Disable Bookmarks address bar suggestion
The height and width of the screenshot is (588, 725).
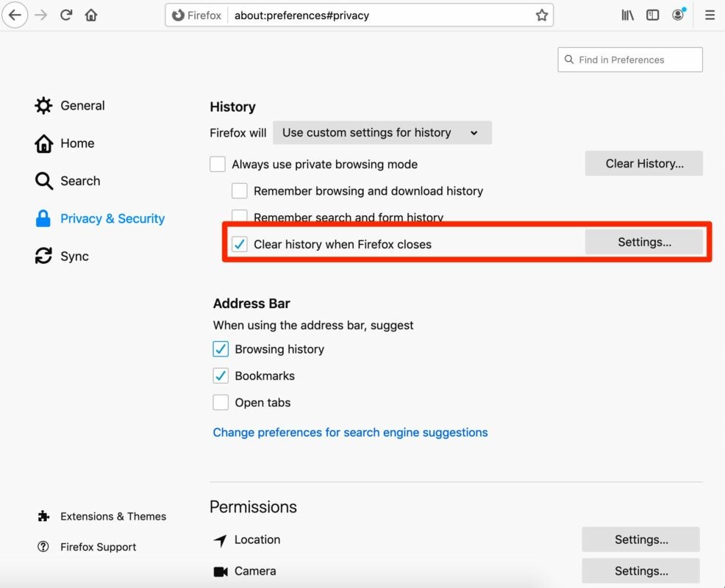(221, 376)
